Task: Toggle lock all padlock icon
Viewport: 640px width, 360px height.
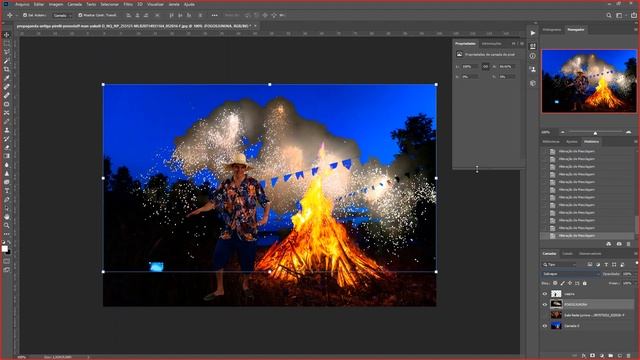Action: 584,283
